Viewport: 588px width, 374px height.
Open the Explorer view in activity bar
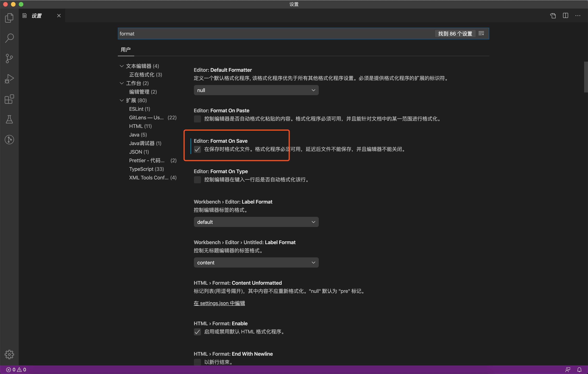coord(9,18)
